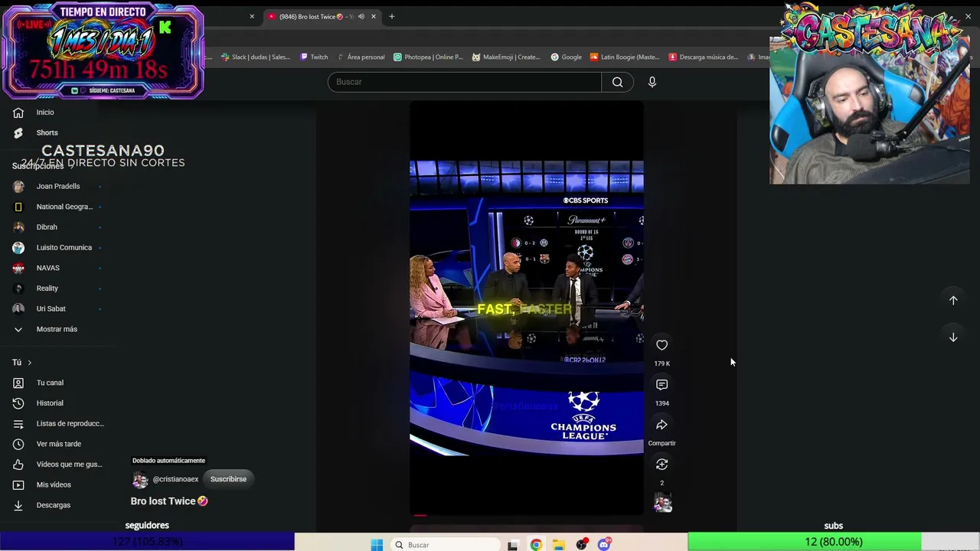The image size is (980, 551).
Task: Search by voice with microphone icon
Action: (652, 82)
